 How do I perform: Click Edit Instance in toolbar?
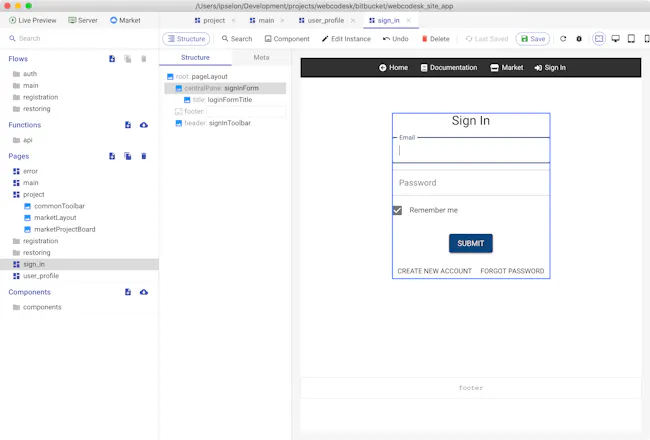pos(346,39)
